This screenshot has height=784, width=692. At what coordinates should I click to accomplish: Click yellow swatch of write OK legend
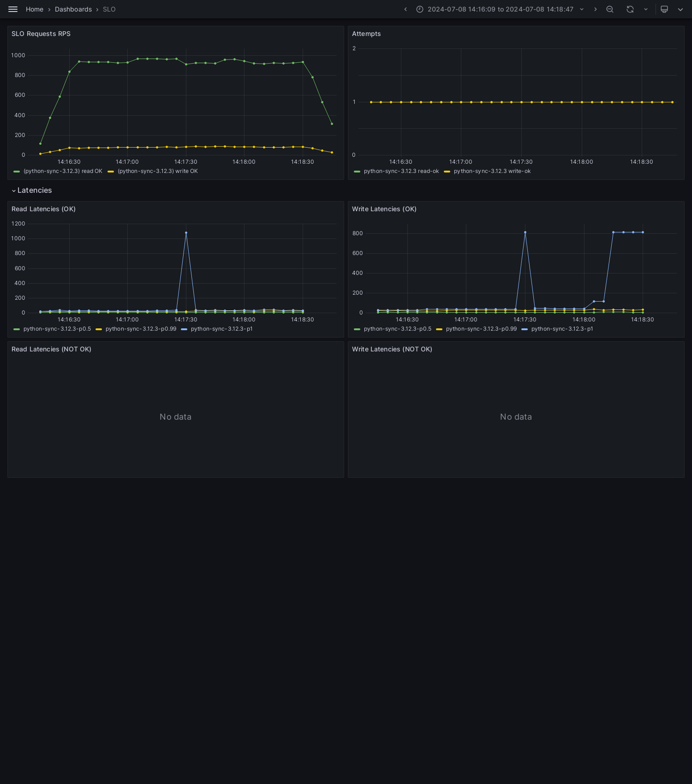click(111, 172)
